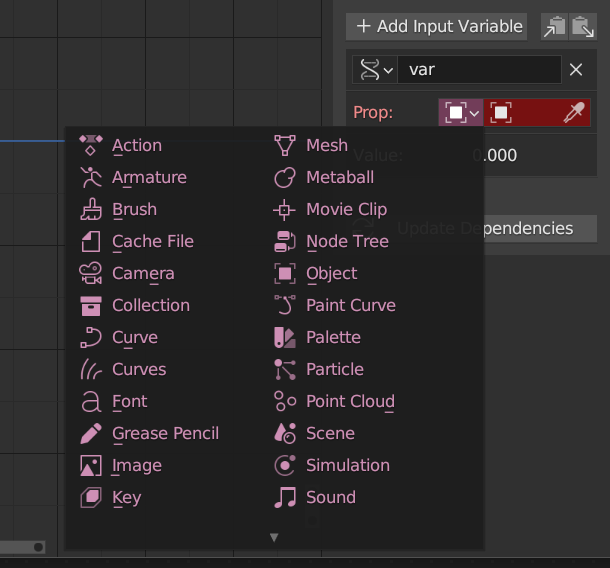
Task: Click the Particle icon
Action: tap(285, 369)
